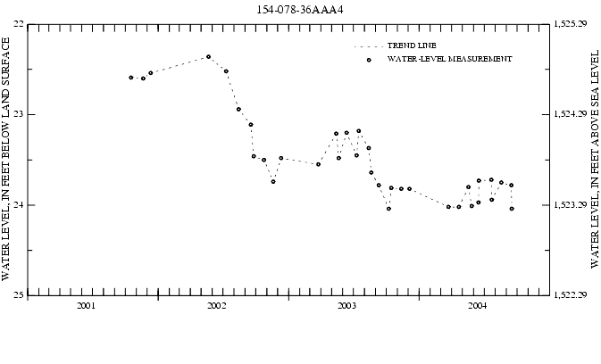Click the leftmost measurement point on the chart

(x=131, y=78)
